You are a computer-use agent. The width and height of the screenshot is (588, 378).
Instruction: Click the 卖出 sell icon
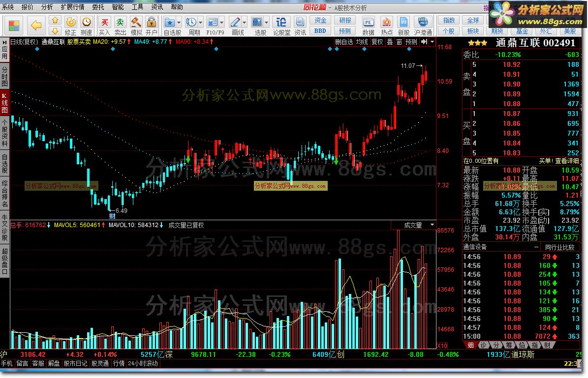tap(120, 26)
